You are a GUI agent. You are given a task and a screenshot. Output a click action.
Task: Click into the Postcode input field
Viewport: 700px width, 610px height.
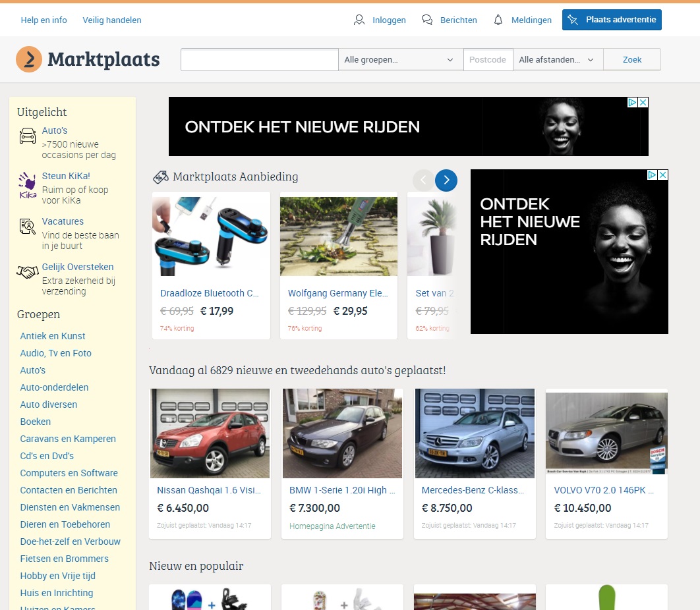coord(488,59)
